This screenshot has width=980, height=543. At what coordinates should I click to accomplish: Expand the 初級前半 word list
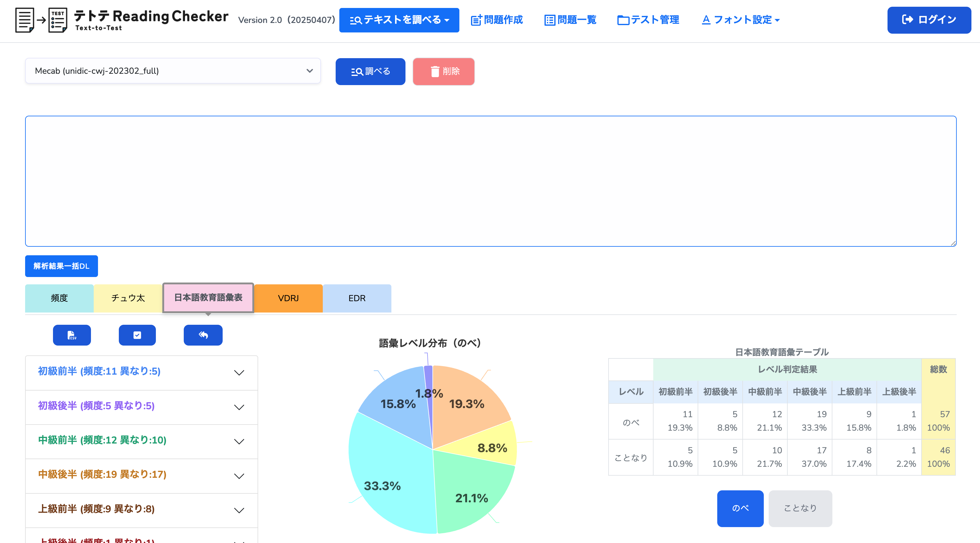tap(141, 372)
